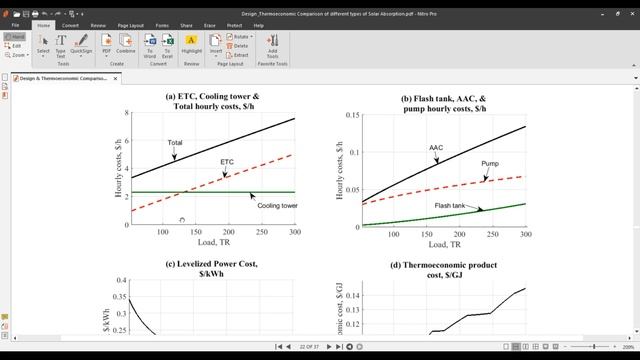Open the Insert pages dropdown arrow
This screenshot has height=360, width=640.
tap(216, 56)
